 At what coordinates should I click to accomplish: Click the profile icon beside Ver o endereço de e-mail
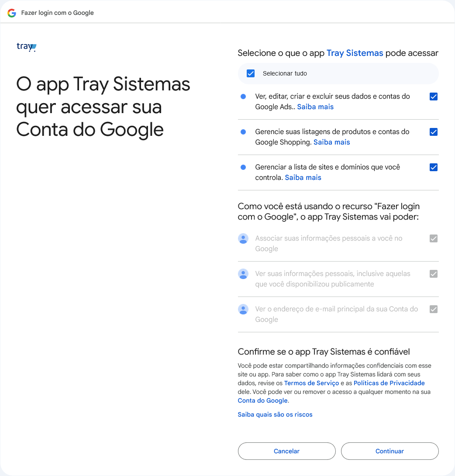(x=243, y=309)
